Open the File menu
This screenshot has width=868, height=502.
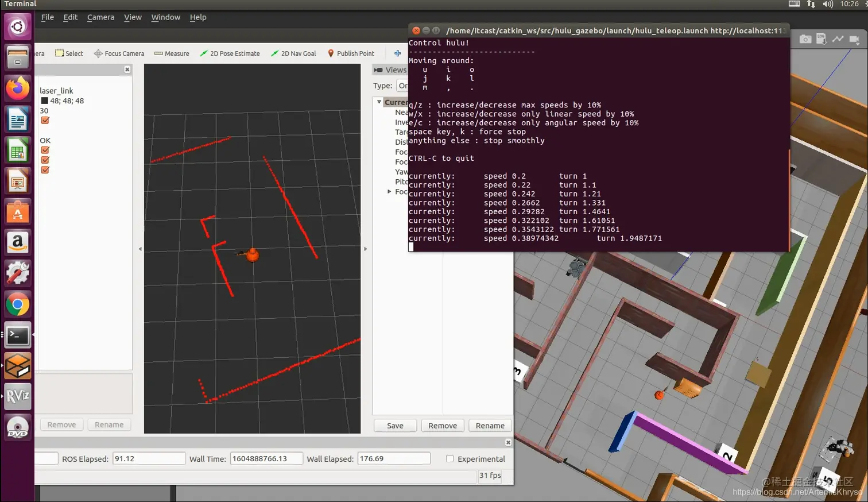pos(48,17)
